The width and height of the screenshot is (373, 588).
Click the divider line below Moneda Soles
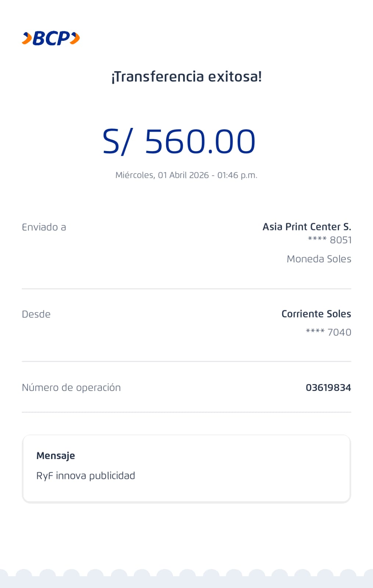(x=186, y=289)
